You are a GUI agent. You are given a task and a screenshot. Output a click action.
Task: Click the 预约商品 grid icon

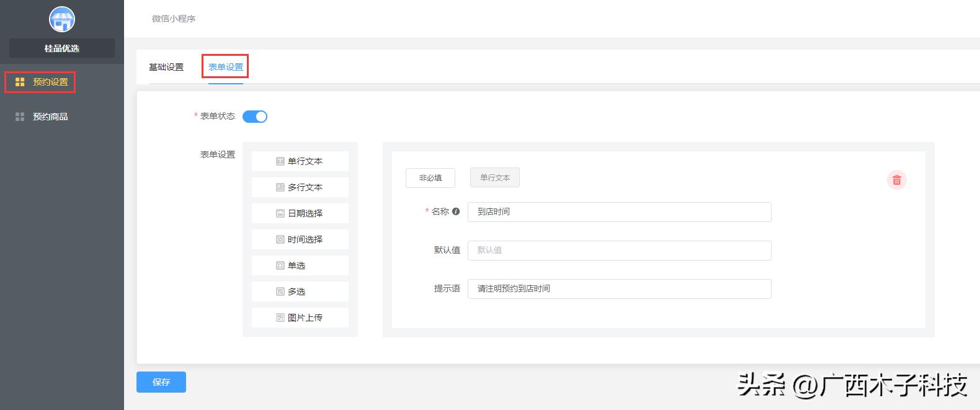[x=20, y=117]
